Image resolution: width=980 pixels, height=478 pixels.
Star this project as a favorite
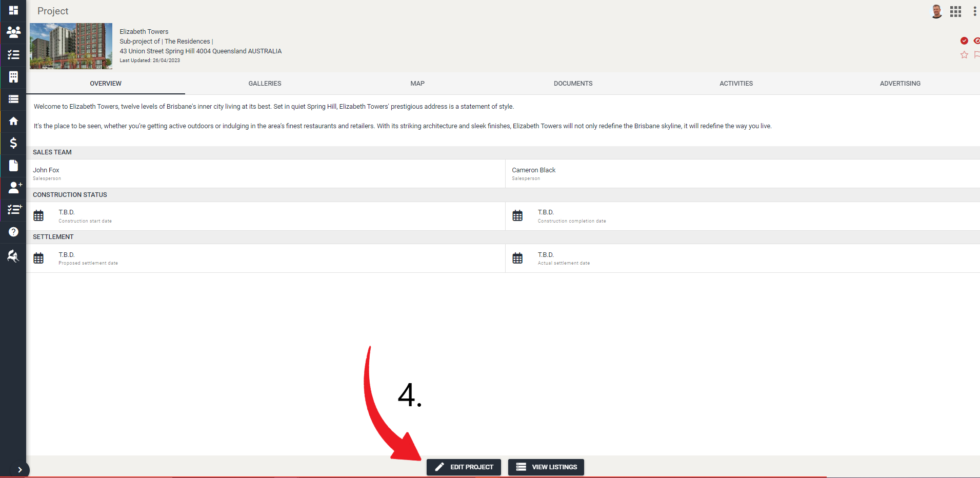(x=964, y=55)
